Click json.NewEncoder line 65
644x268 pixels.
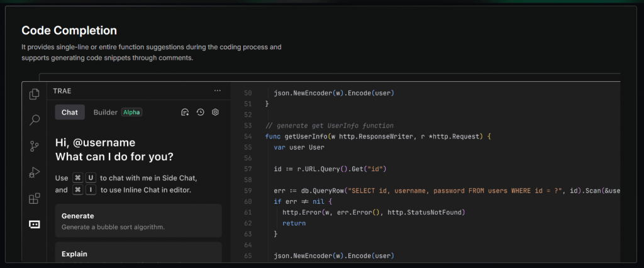[334, 256]
